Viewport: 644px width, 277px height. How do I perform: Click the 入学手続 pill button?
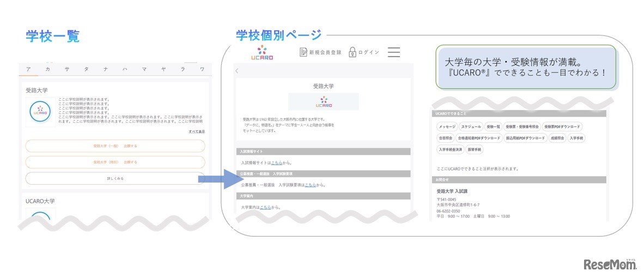[x=576, y=138]
